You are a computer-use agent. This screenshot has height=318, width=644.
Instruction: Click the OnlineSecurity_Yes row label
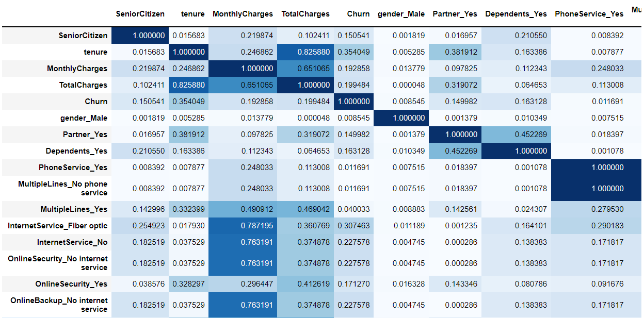[x=71, y=284]
